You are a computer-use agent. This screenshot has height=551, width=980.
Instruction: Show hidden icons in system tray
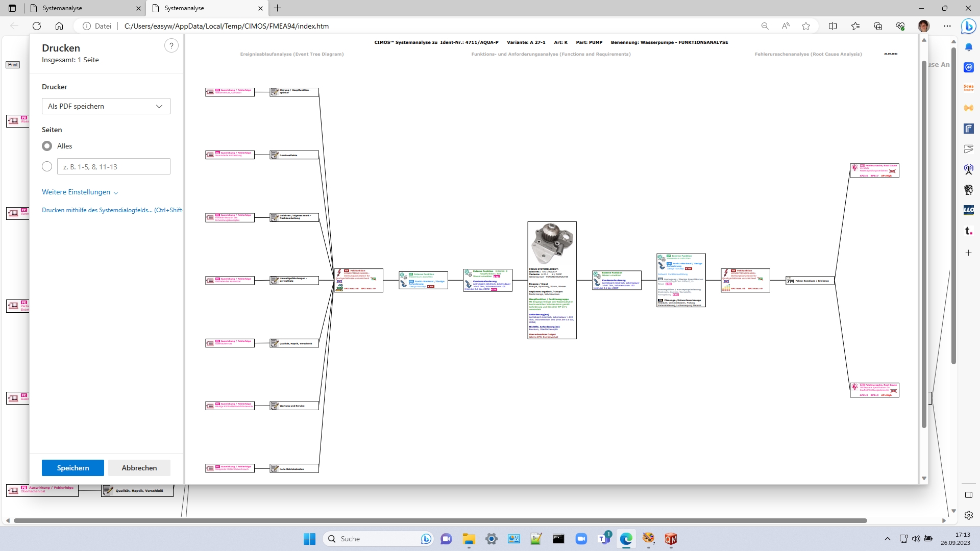click(887, 539)
